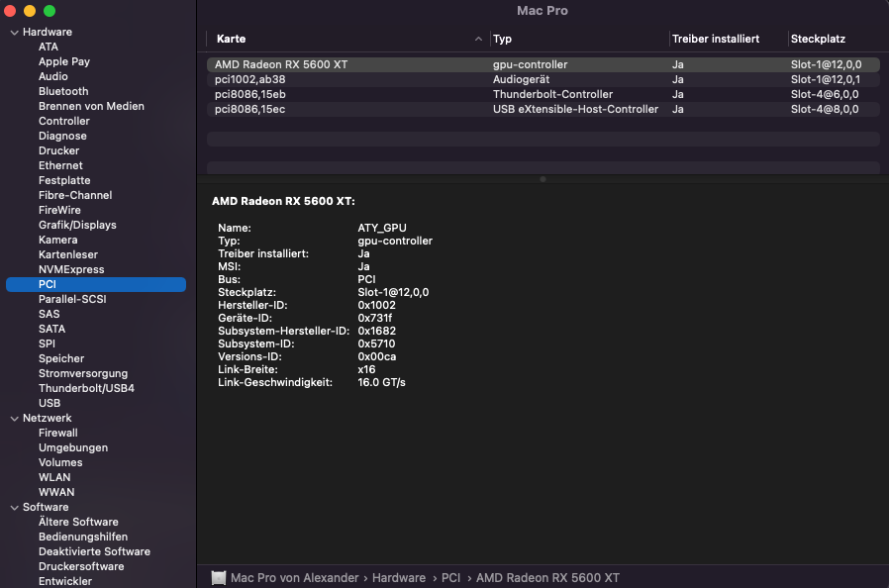Click the sort arrow in Karte column header
The height and width of the screenshot is (588, 889).
[479, 40]
